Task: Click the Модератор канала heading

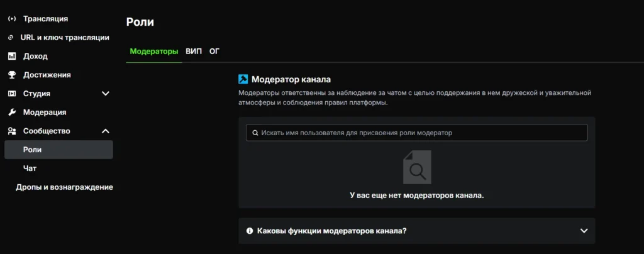Action: pos(291,79)
